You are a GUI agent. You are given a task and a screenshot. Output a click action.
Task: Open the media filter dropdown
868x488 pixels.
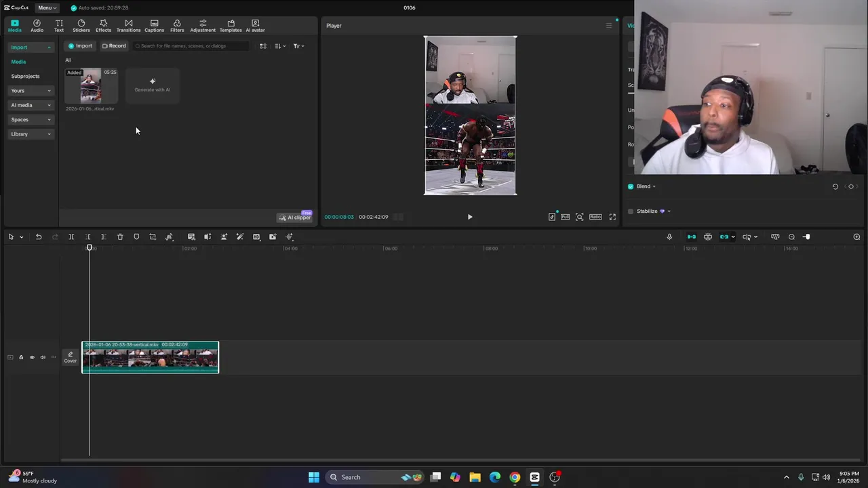298,46
